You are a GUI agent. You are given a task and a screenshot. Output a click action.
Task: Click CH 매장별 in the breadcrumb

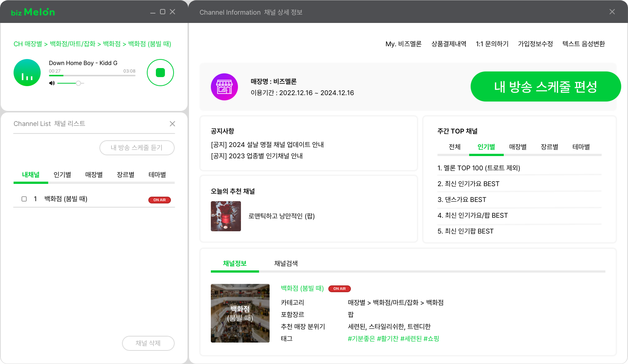point(28,44)
